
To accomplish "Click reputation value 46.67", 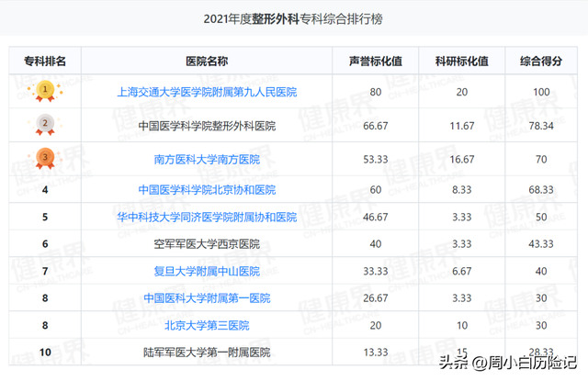I will [x=376, y=217].
